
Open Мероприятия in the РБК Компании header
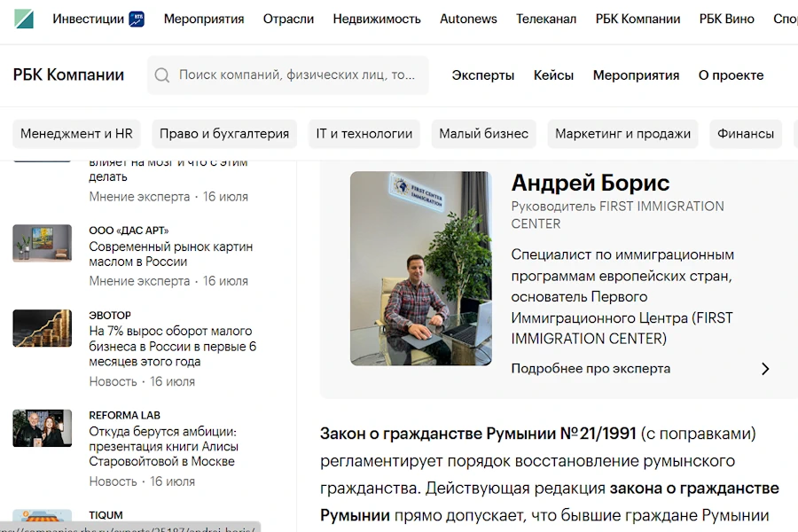[x=636, y=75]
